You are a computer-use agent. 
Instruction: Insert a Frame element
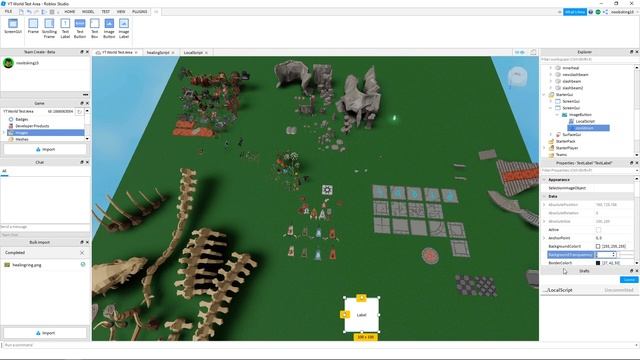[x=33, y=27]
